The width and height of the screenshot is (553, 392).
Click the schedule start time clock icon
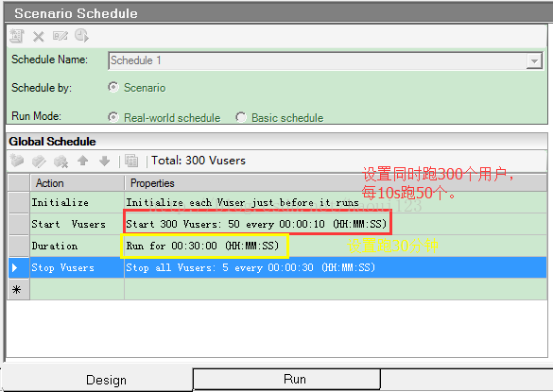tap(81, 36)
